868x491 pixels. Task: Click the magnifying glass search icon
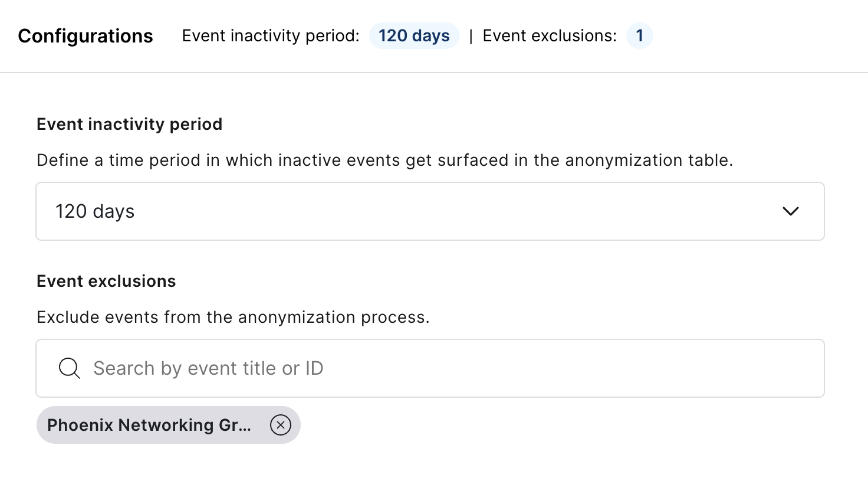click(x=70, y=368)
